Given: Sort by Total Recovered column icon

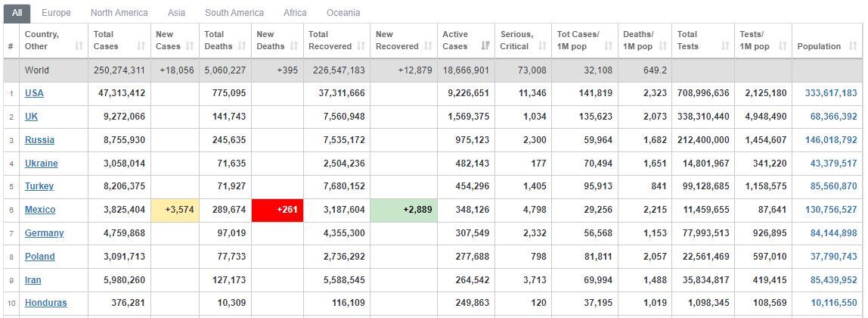Looking at the screenshot, I should coord(361,46).
